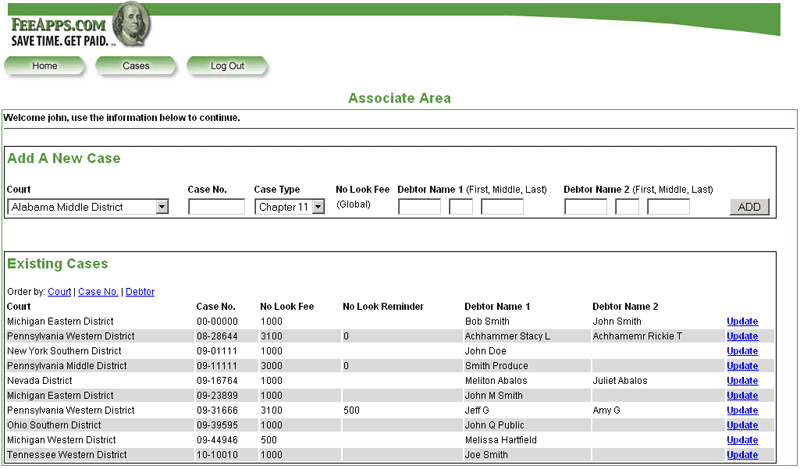Click the No Look Reminder column header
Image resolution: width=800 pixels, height=469 pixels.
(x=383, y=306)
